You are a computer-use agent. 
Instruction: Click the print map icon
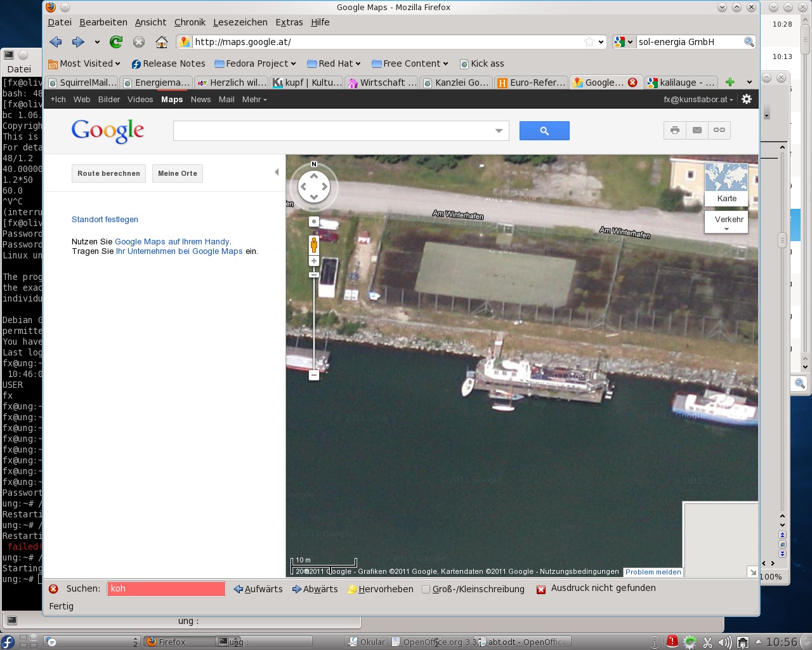click(674, 129)
